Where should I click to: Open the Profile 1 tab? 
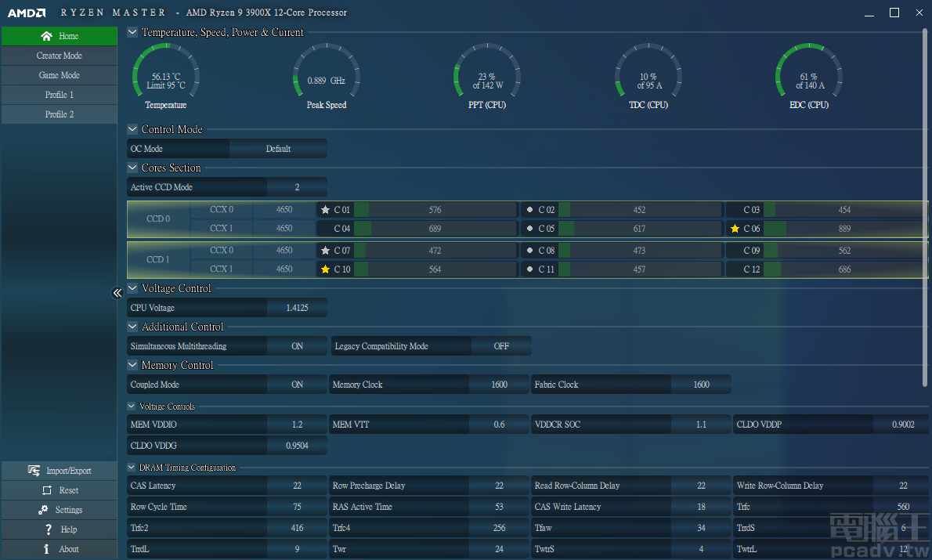click(59, 95)
